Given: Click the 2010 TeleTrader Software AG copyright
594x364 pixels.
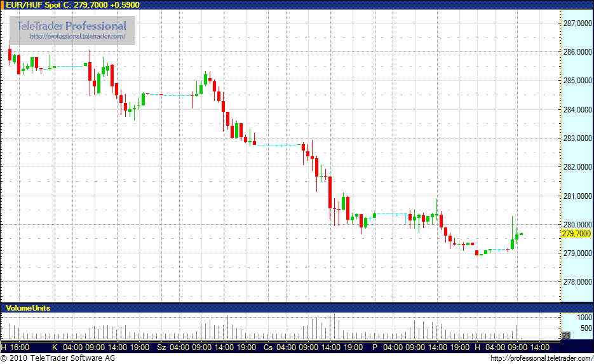Looking at the screenshot, I should [x=58, y=358].
